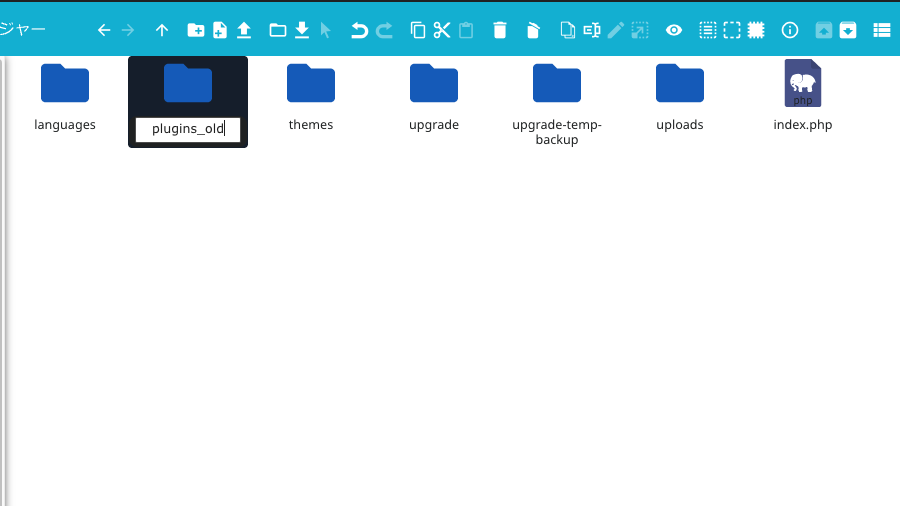Select the index.php file
This screenshot has width=900, height=506.
802,96
